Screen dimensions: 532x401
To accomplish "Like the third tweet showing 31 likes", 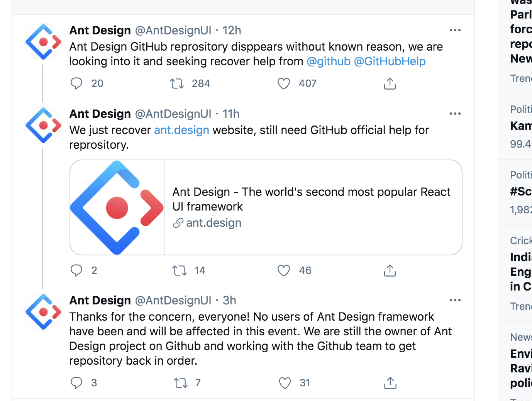I will click(x=285, y=383).
